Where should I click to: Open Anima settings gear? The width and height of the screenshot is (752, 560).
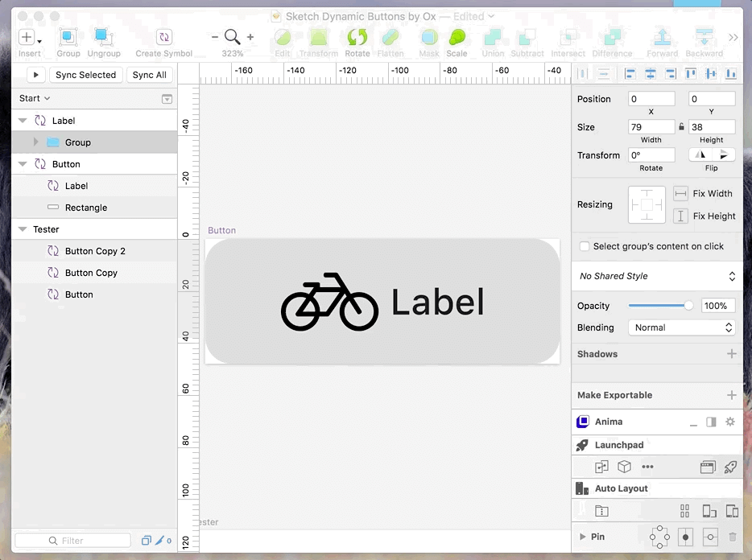[x=730, y=422]
